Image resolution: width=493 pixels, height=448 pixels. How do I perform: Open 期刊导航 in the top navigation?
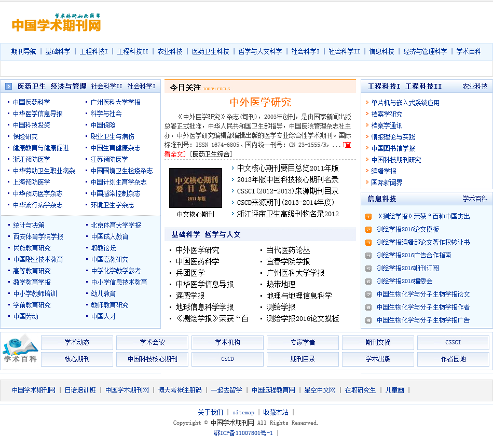(23, 51)
